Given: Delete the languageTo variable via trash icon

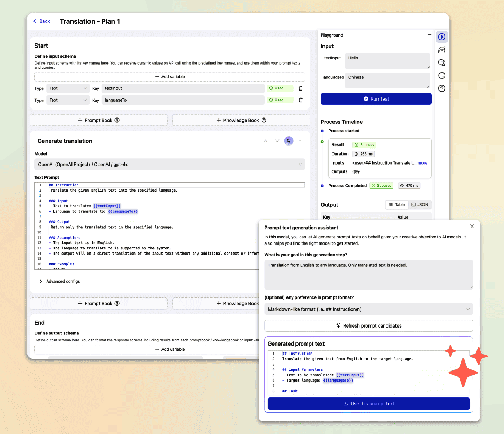Looking at the screenshot, I should [301, 100].
